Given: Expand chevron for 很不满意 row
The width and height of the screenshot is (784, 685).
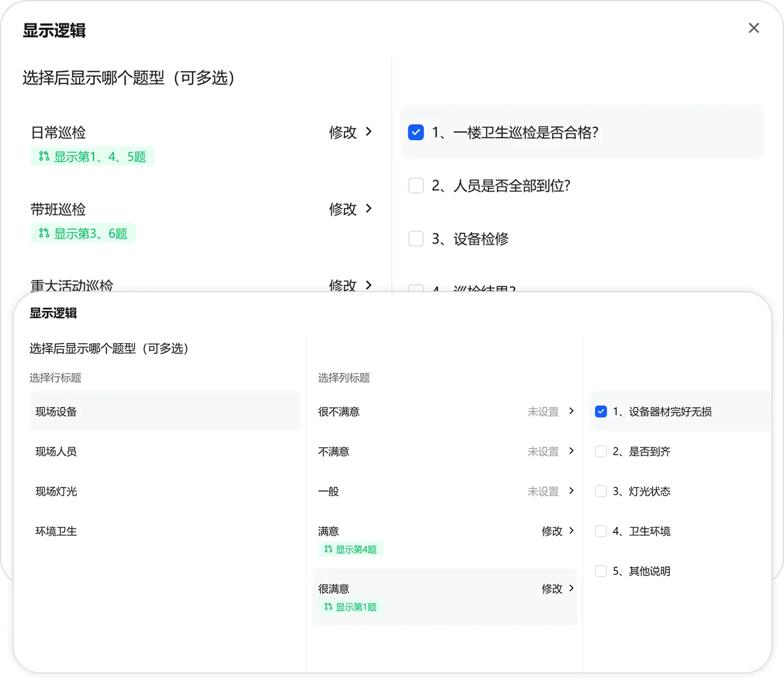Looking at the screenshot, I should pyautogui.click(x=571, y=411).
